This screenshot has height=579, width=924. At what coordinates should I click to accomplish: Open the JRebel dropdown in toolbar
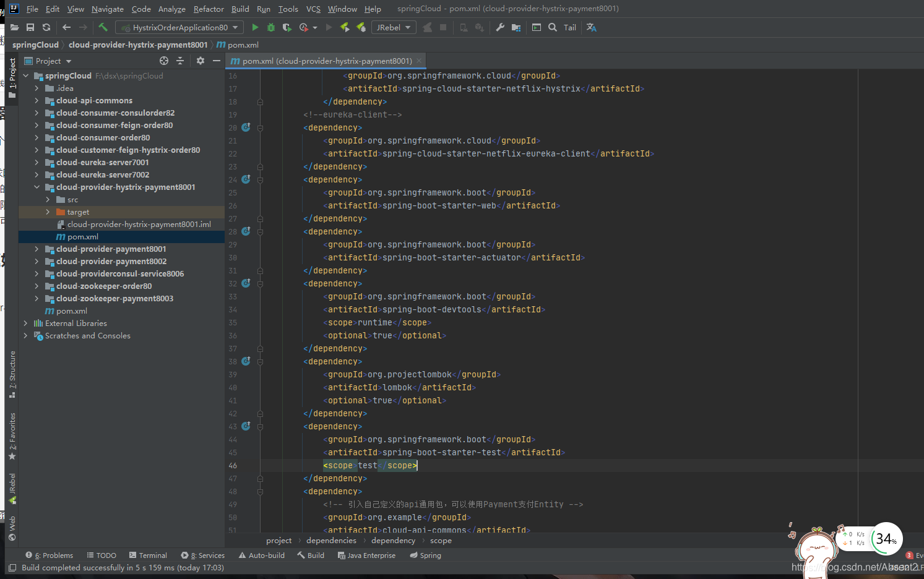tap(394, 27)
